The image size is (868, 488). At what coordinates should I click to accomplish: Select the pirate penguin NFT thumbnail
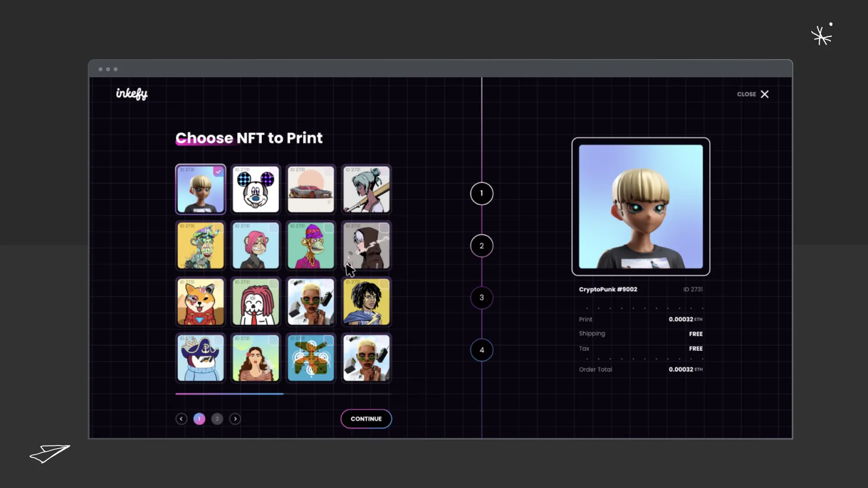(200, 358)
